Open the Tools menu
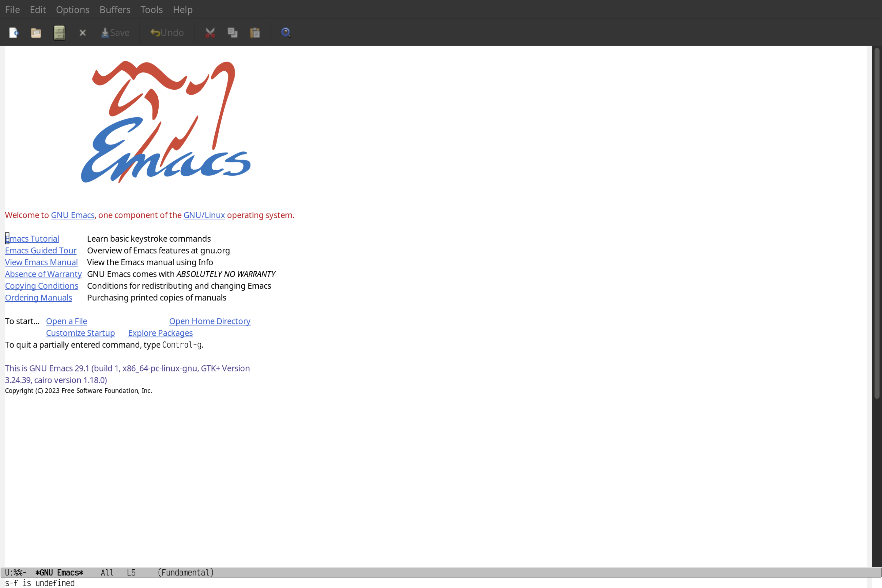 click(x=151, y=9)
